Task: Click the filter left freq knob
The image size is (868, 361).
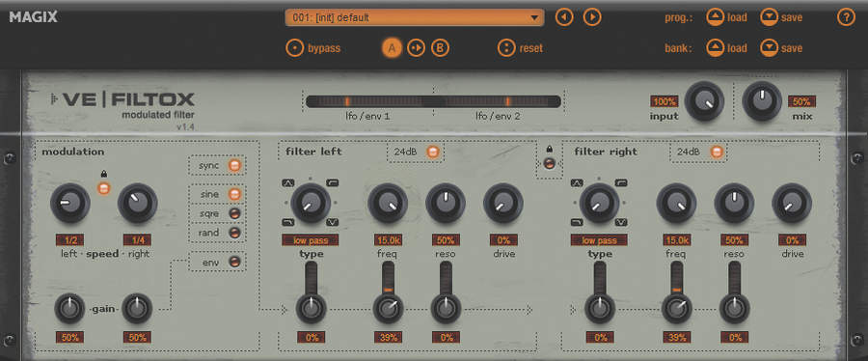Action: click(388, 204)
